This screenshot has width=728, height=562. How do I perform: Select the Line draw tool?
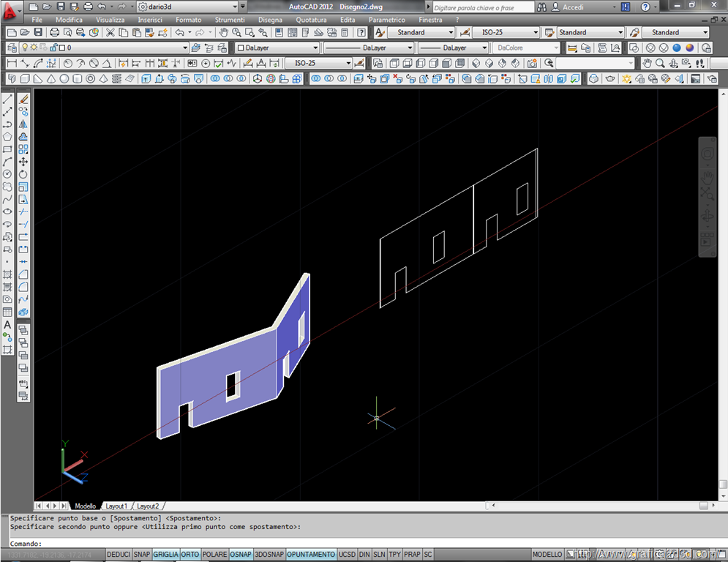(x=7, y=99)
